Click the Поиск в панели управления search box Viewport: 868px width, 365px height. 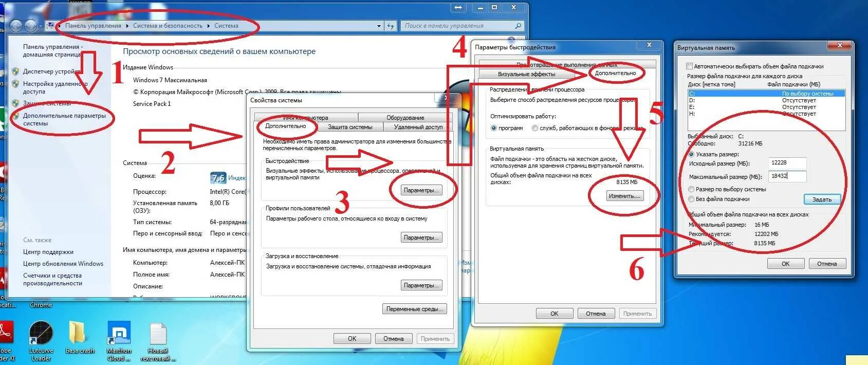tap(461, 26)
